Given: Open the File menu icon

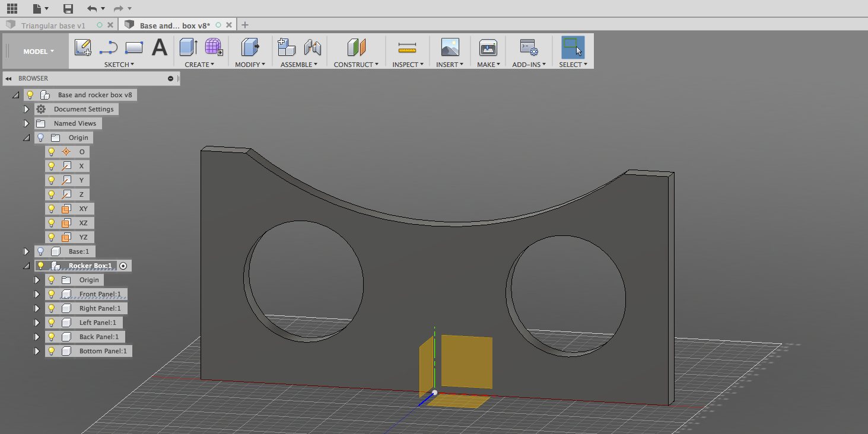Looking at the screenshot, I should 40,8.
